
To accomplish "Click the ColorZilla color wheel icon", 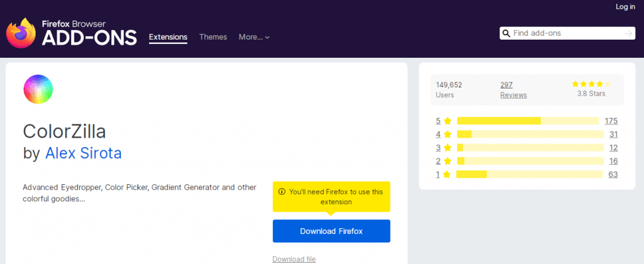I will point(38,89).
